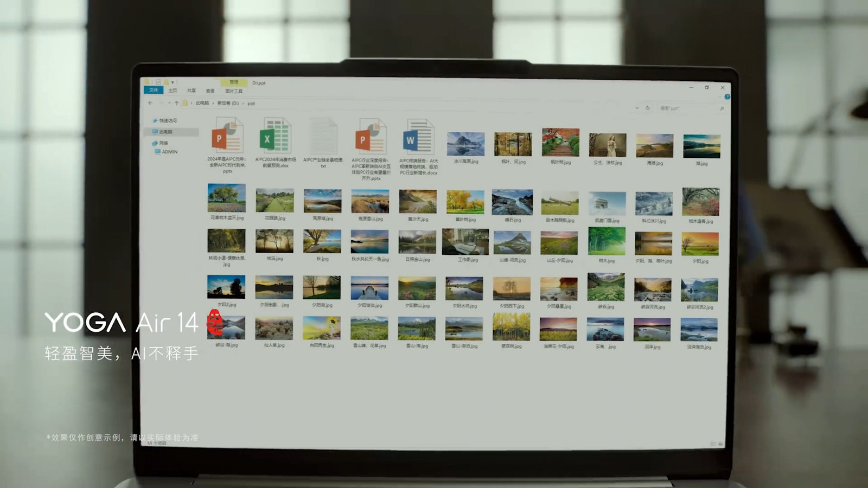Select the 黄叶树.jpg thumbnail

(465, 202)
